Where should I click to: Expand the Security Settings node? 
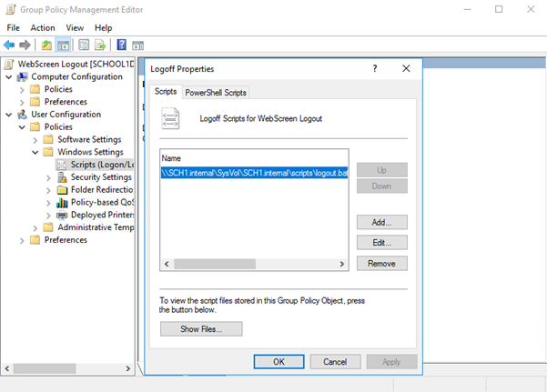(x=48, y=177)
